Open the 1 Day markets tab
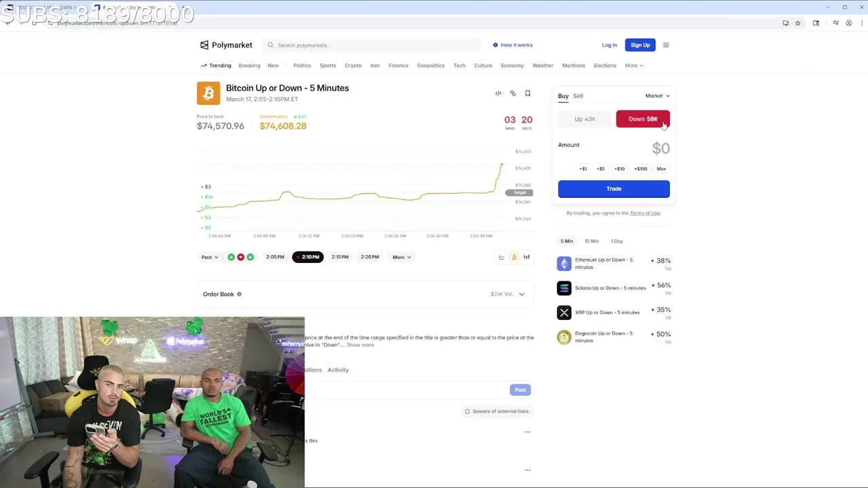Image resolution: width=868 pixels, height=488 pixels. [x=616, y=241]
